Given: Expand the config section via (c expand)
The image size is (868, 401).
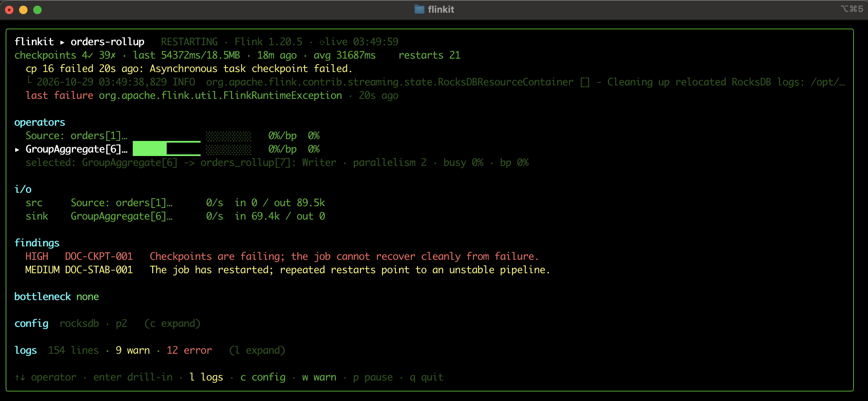Looking at the screenshot, I should point(172,324).
